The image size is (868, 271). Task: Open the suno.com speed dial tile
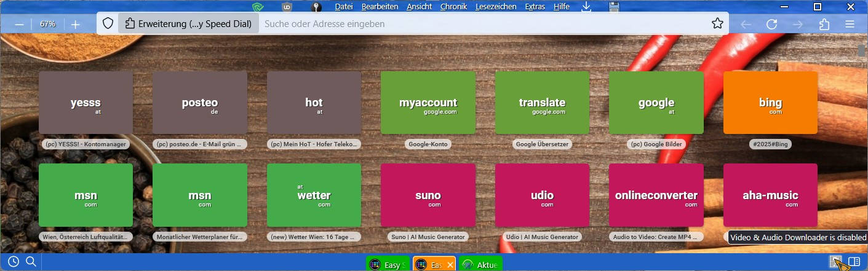(x=428, y=195)
